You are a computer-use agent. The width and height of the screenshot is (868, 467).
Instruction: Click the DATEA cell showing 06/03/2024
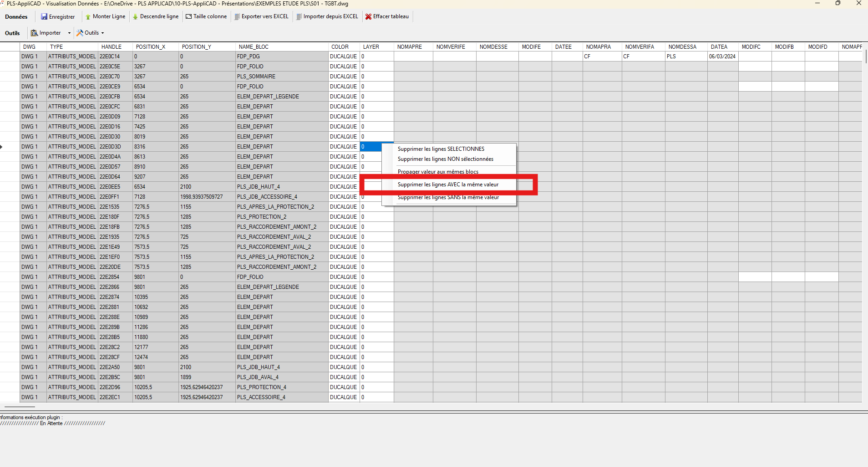tap(722, 56)
